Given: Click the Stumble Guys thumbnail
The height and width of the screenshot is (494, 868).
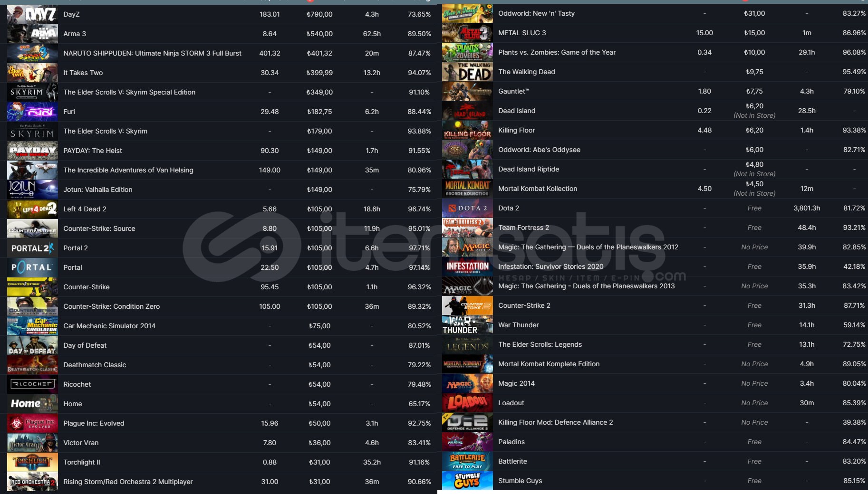Looking at the screenshot, I should point(467,481).
